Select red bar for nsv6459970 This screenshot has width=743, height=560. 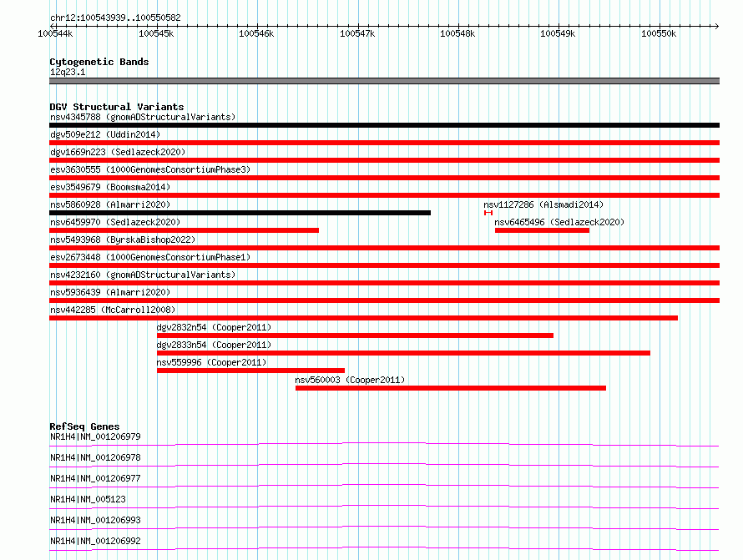184,230
